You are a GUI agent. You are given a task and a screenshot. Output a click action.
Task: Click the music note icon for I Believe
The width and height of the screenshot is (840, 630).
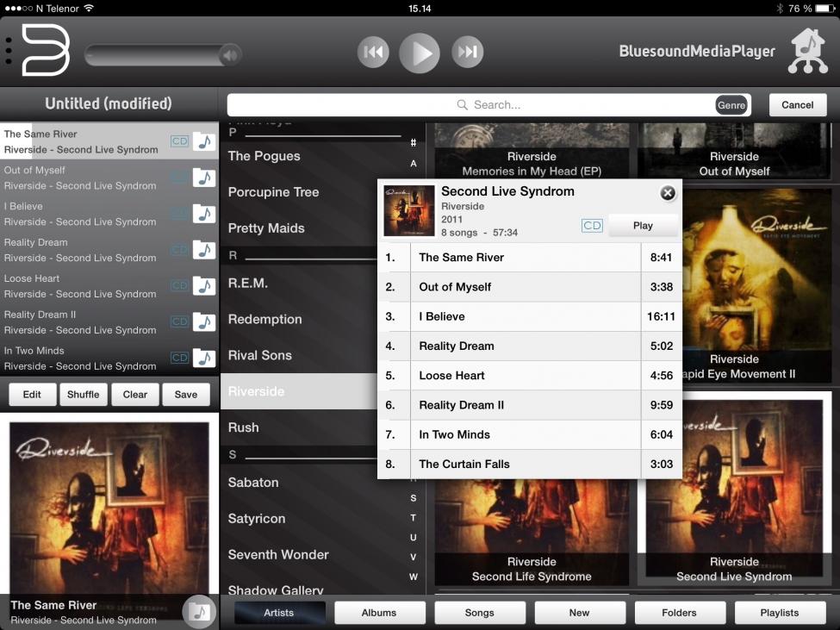tap(204, 213)
